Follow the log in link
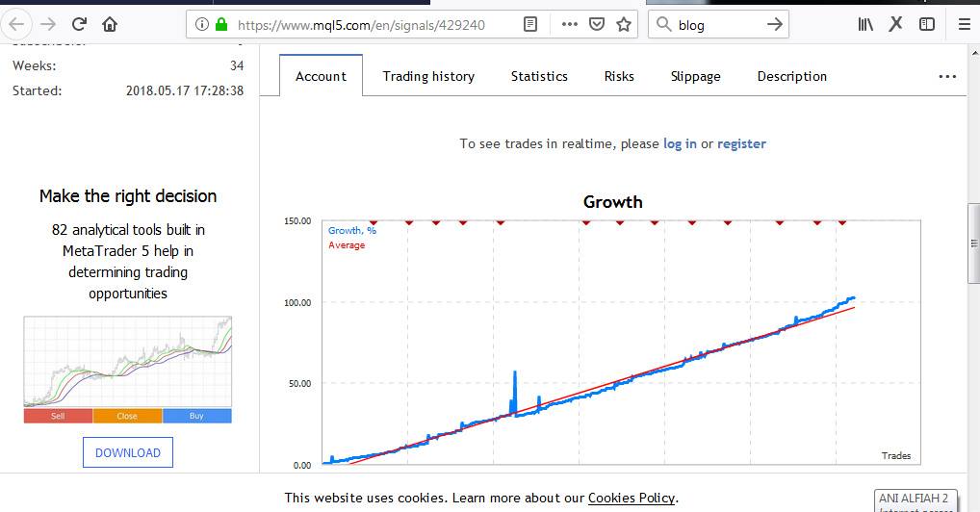The image size is (980, 512). pos(680,143)
